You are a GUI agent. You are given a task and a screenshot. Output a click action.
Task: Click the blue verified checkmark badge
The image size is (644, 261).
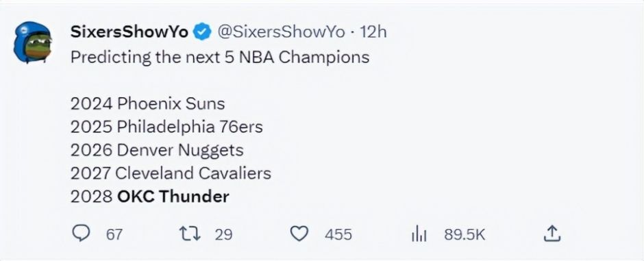point(202,32)
